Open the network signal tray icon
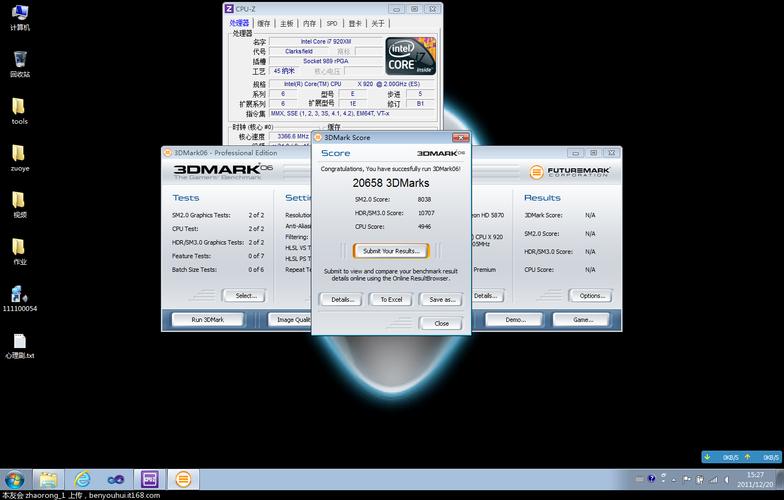 pos(714,480)
